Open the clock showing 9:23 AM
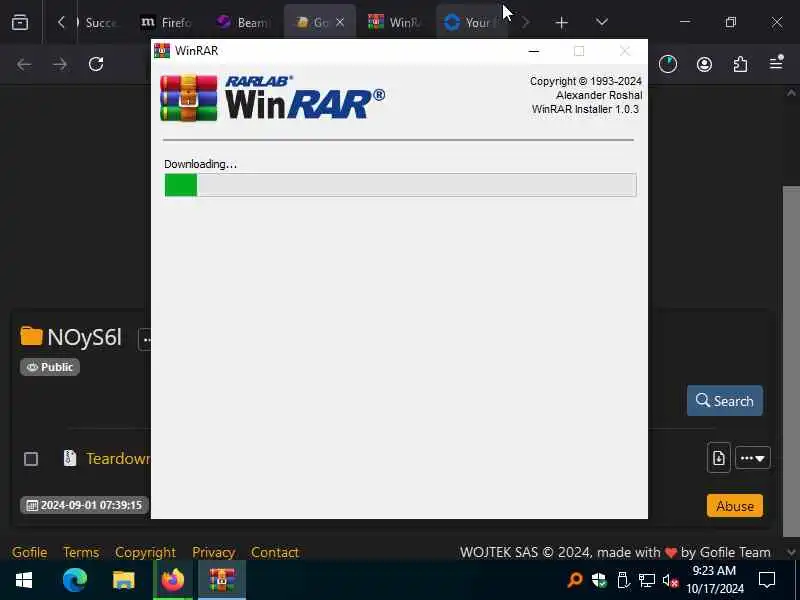 point(714,580)
